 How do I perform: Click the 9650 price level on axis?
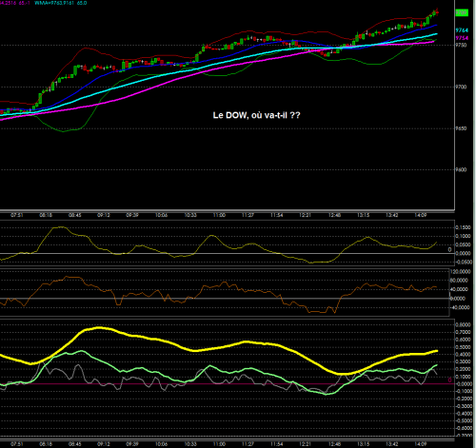tap(461, 128)
